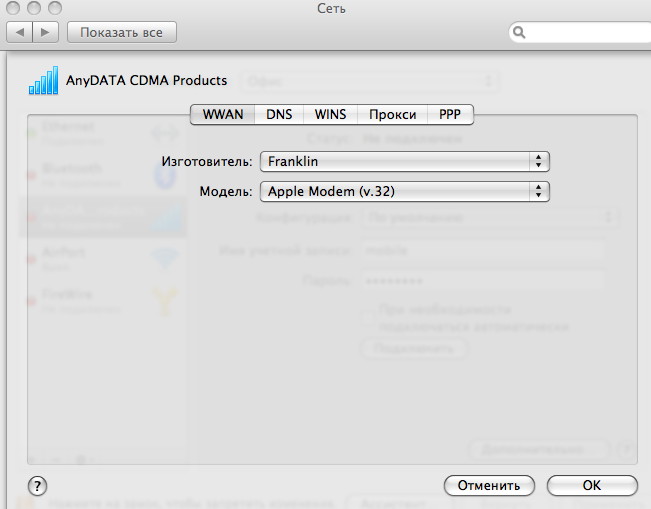The image size is (651, 509).
Task: Open the DNS tab
Action: [x=279, y=114]
